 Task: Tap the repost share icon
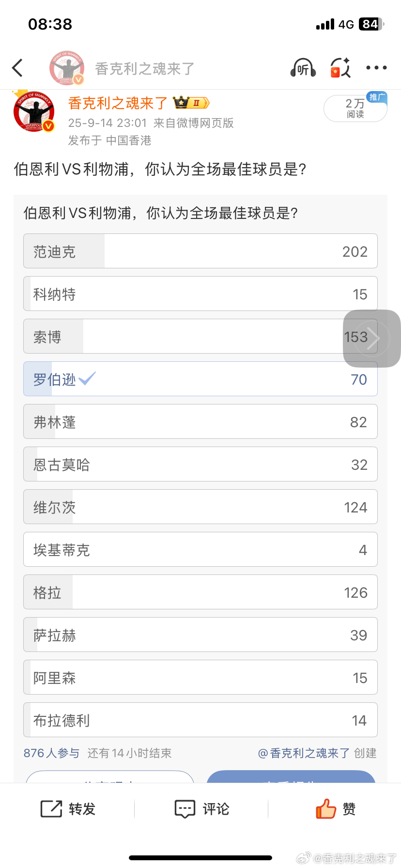tap(51, 809)
